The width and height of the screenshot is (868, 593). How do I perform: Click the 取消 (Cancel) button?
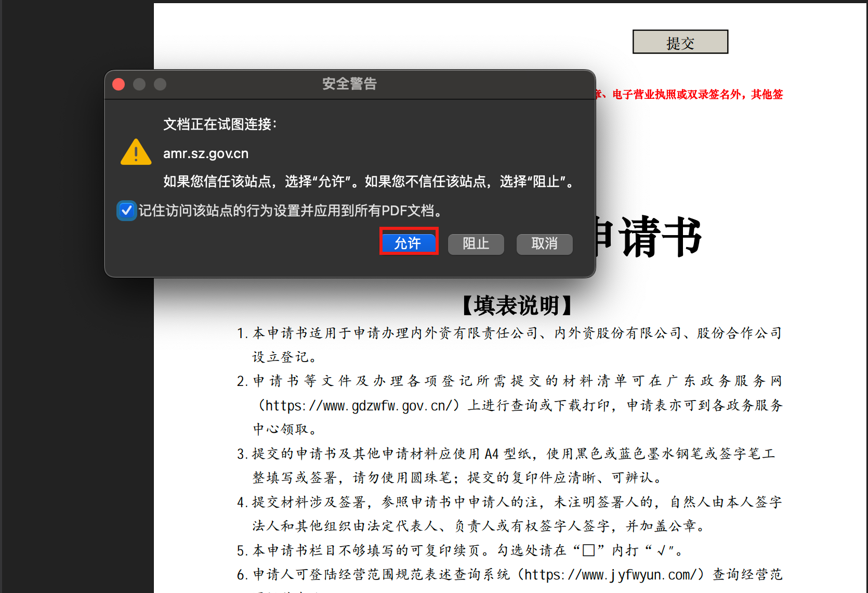point(544,244)
